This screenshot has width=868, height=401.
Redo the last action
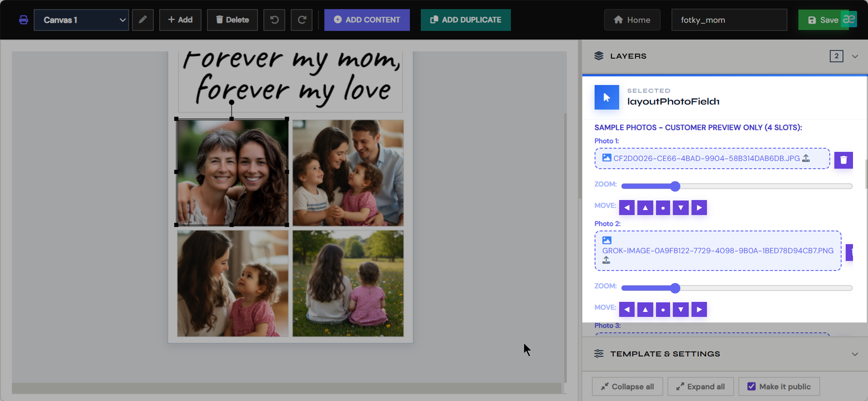[302, 20]
